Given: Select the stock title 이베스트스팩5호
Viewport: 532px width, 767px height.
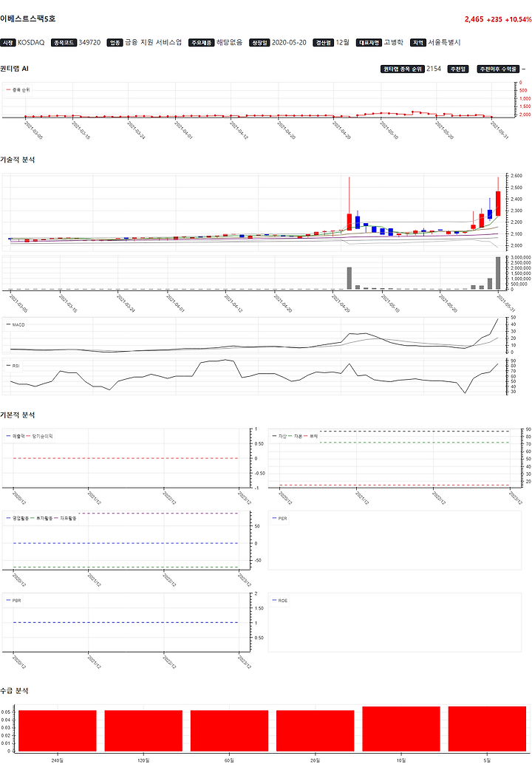Looking at the screenshot, I should point(28,18).
